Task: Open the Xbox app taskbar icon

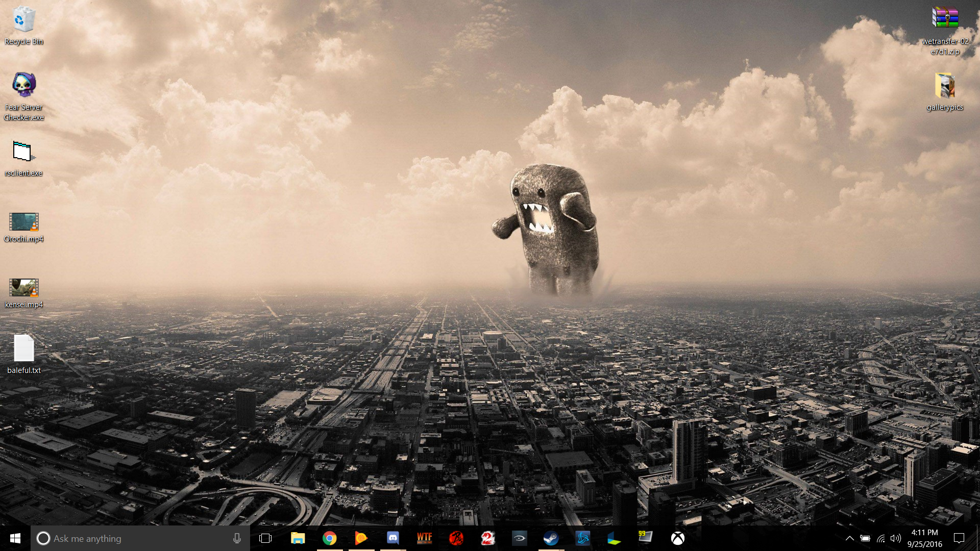Action: click(x=678, y=538)
